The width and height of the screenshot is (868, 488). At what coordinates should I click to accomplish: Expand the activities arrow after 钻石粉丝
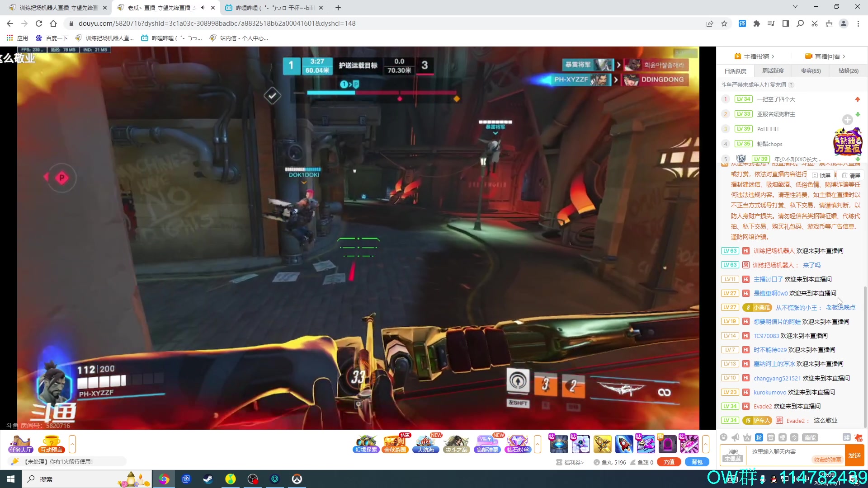(538, 444)
